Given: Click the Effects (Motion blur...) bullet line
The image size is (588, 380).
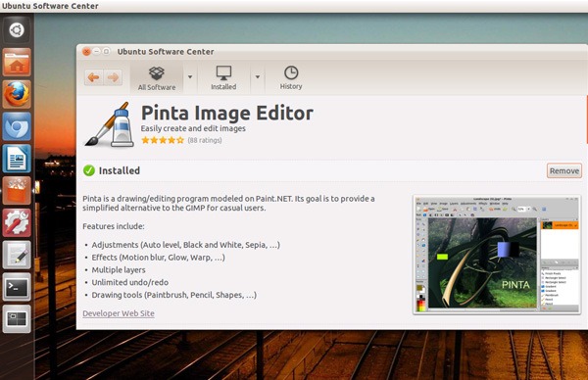Looking at the screenshot, I should [158, 258].
